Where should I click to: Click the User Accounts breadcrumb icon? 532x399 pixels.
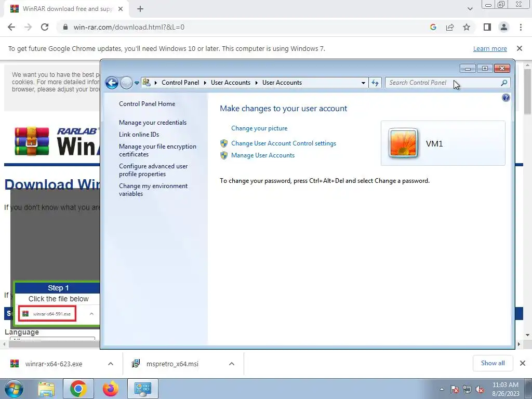[x=147, y=83]
